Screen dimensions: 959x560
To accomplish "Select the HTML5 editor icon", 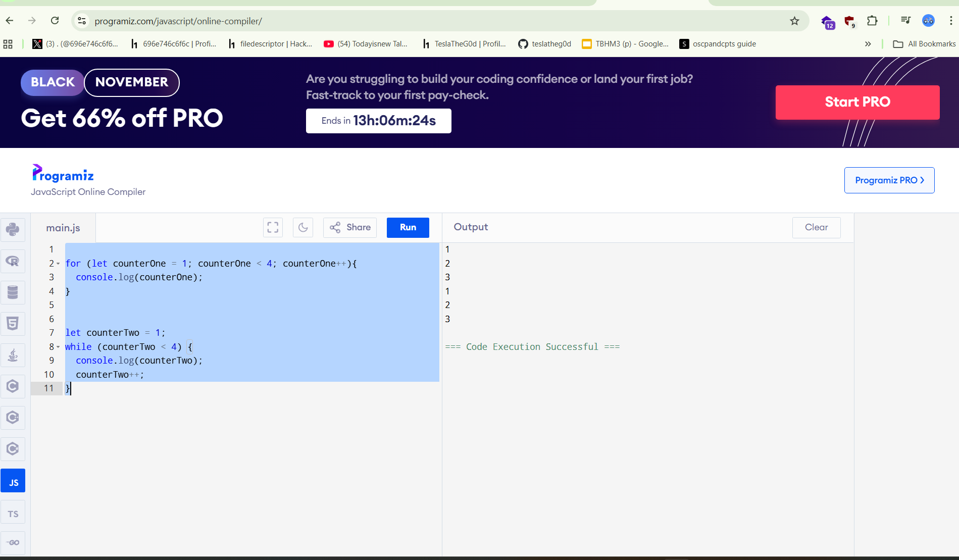I will point(13,324).
